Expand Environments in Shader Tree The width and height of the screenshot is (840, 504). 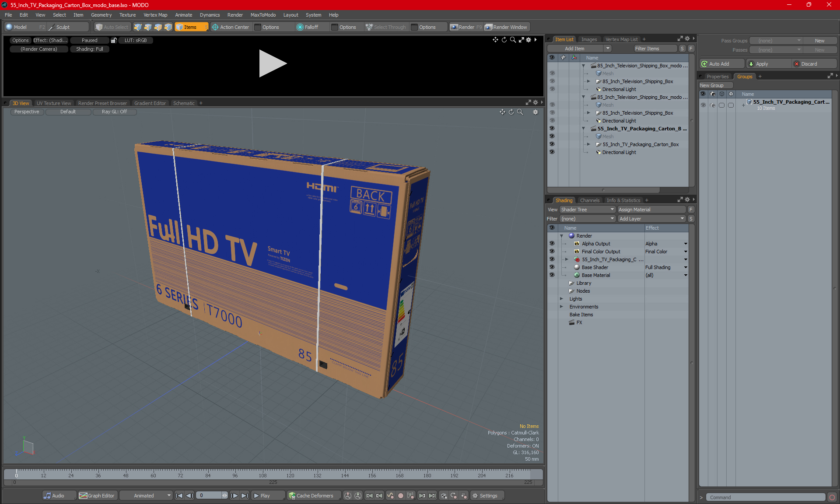coord(561,307)
